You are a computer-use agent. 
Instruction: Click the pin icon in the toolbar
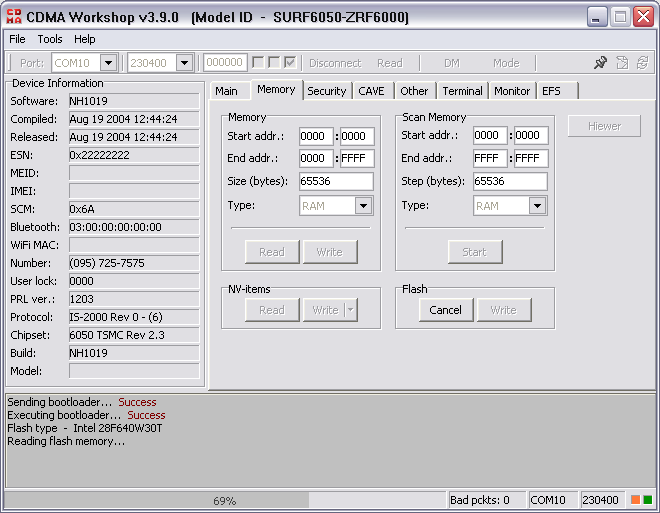pos(600,63)
